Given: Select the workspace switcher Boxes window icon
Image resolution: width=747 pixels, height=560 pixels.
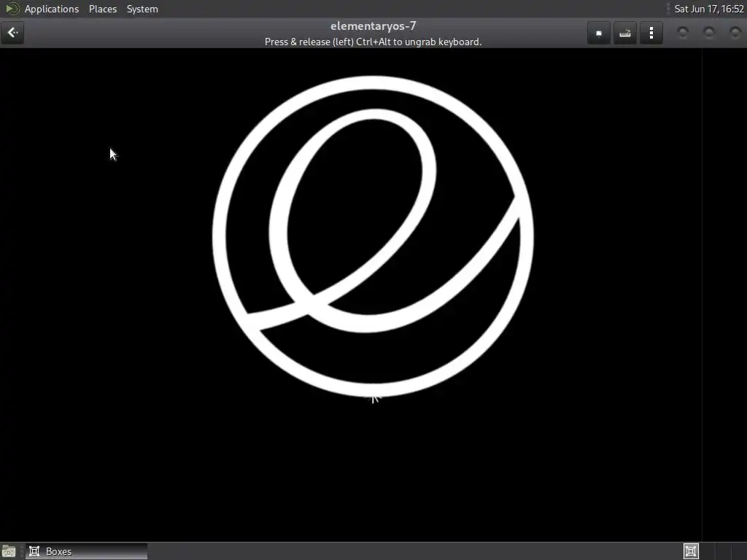Looking at the screenshot, I should click(x=691, y=551).
